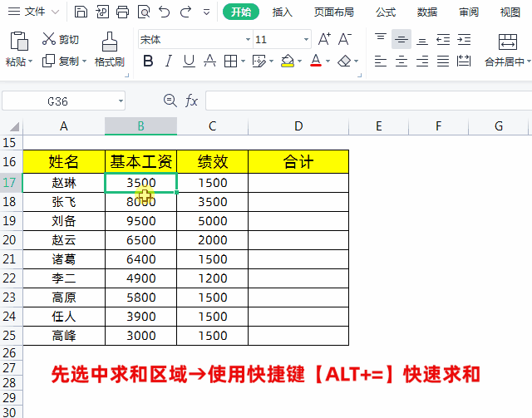Click the Print icon
The image size is (532, 418).
point(122,12)
